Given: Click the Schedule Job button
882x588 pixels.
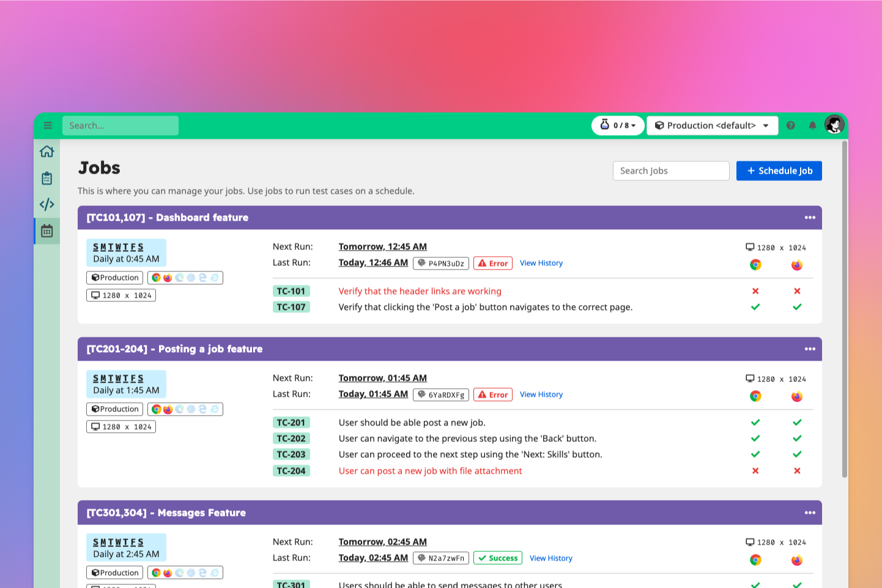Looking at the screenshot, I should 779,171.
